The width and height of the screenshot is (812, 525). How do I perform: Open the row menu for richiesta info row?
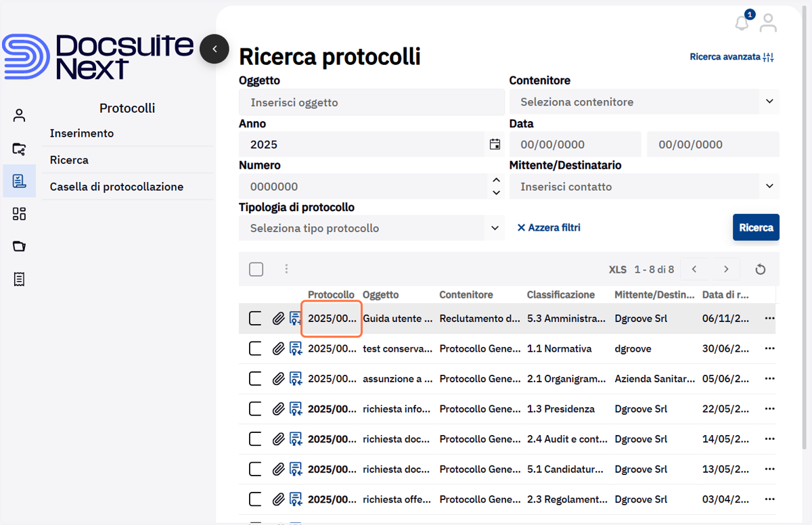point(769,409)
